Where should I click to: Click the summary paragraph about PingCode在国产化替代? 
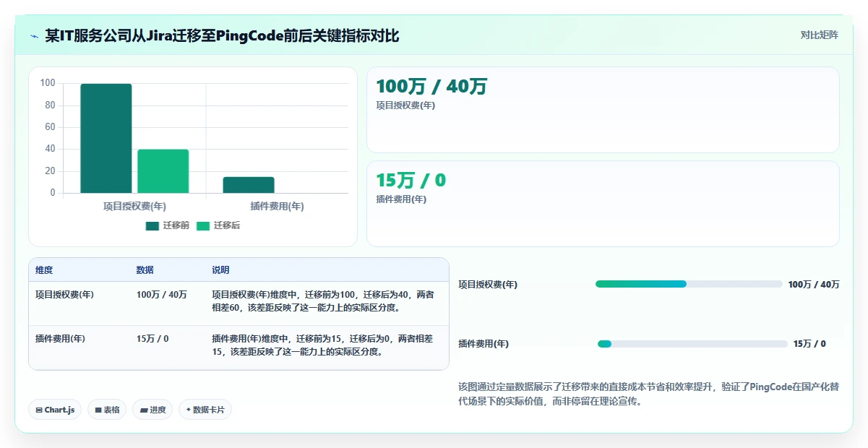(648, 394)
